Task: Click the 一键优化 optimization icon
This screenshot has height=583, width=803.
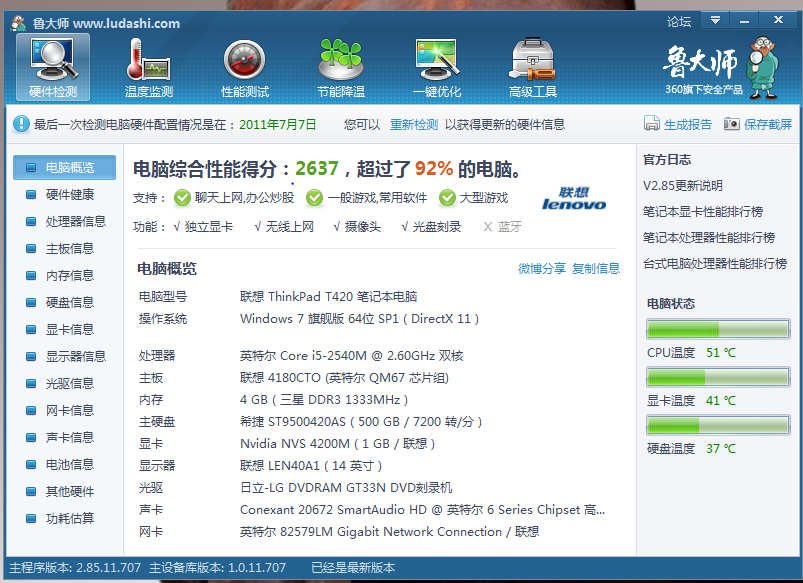Action: (x=436, y=60)
